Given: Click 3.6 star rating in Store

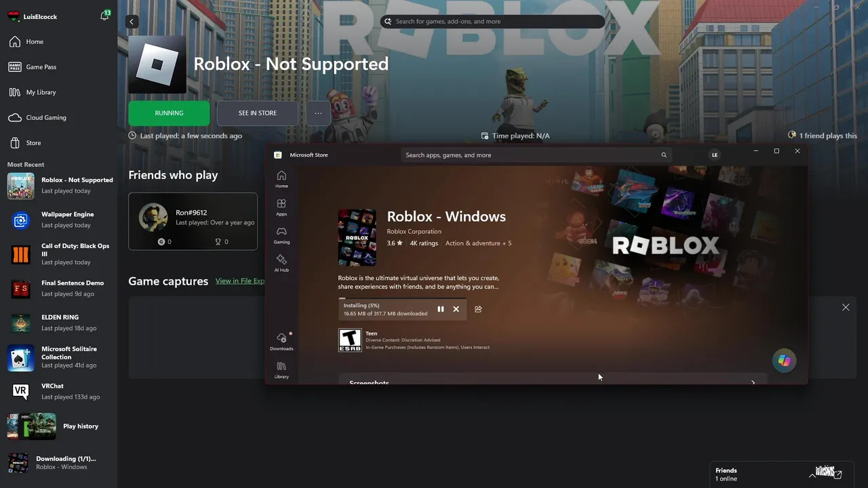Looking at the screenshot, I should (395, 243).
